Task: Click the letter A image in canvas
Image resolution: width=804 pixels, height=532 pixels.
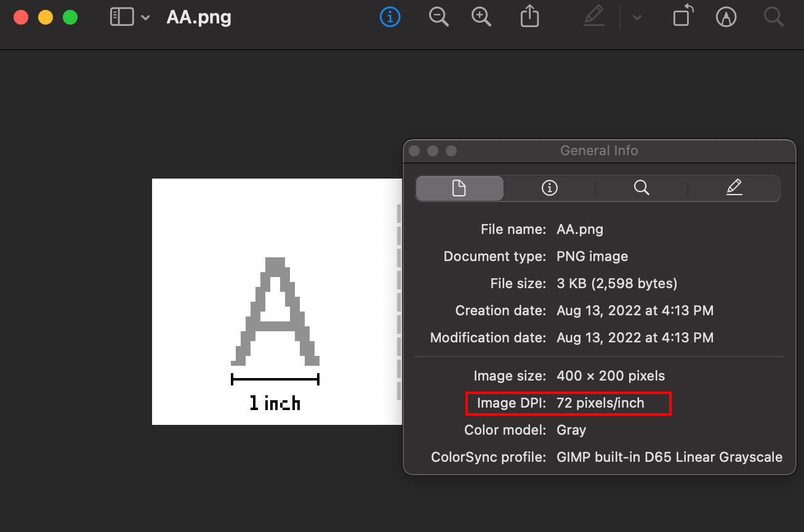Action: tap(275, 311)
